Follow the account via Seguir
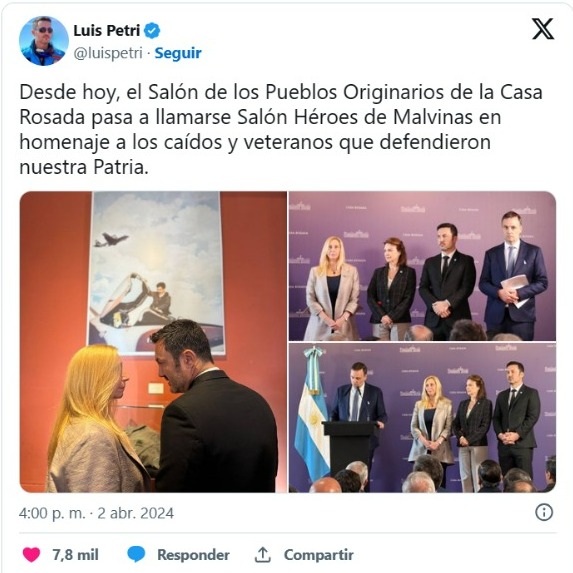573x573 pixels. click(x=178, y=53)
